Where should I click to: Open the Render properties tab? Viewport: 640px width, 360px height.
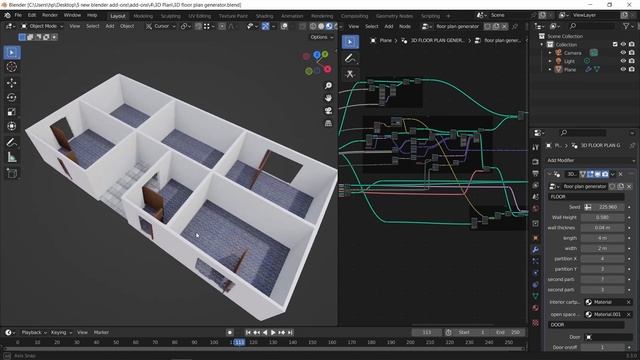click(536, 162)
